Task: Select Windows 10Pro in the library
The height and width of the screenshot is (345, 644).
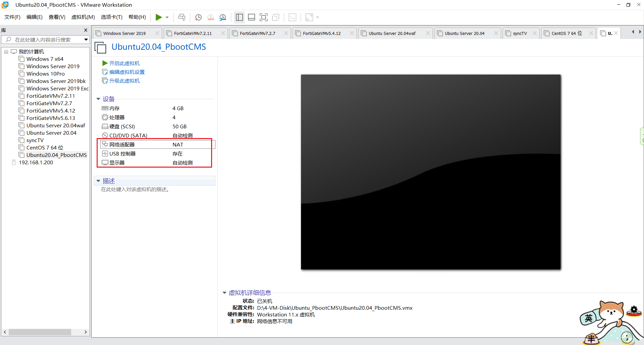Action: coord(46,74)
